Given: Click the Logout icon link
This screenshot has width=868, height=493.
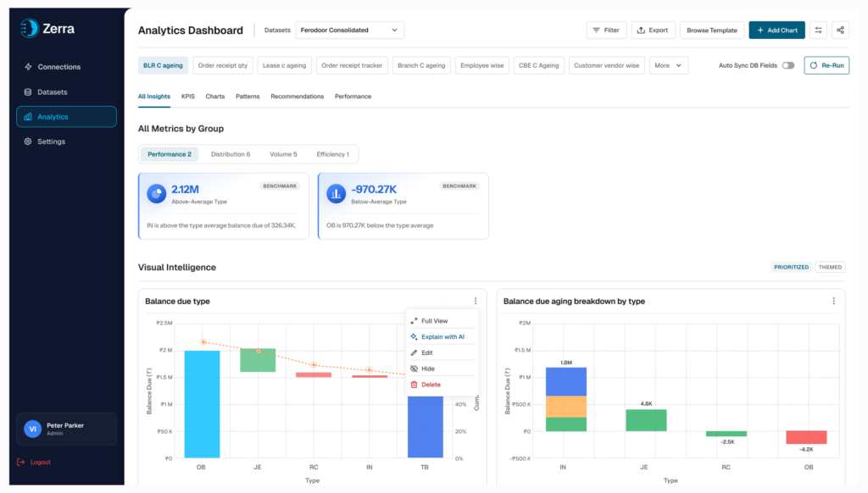Looking at the screenshot, I should coord(34,462).
